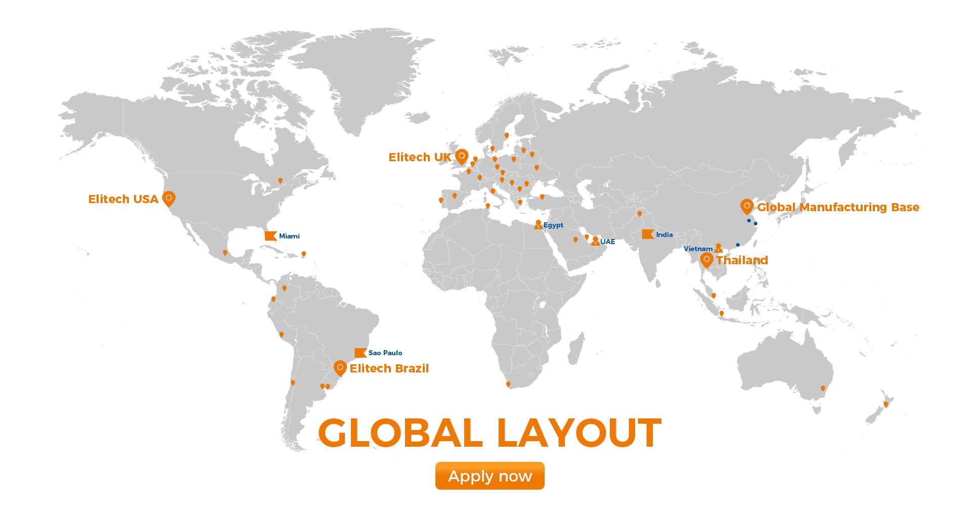Viewport: 980px width, 522px height.
Task: Click the Elitech Brazil text label
Action: tap(389, 368)
